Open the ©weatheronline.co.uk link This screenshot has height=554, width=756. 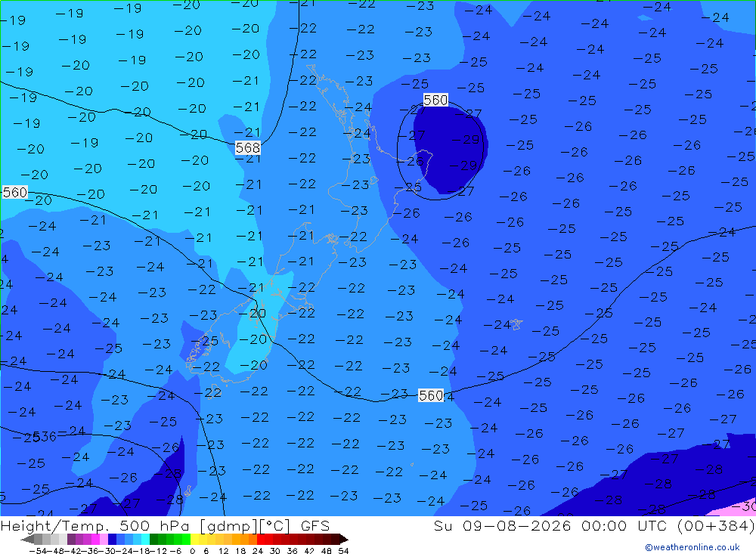tap(692, 547)
